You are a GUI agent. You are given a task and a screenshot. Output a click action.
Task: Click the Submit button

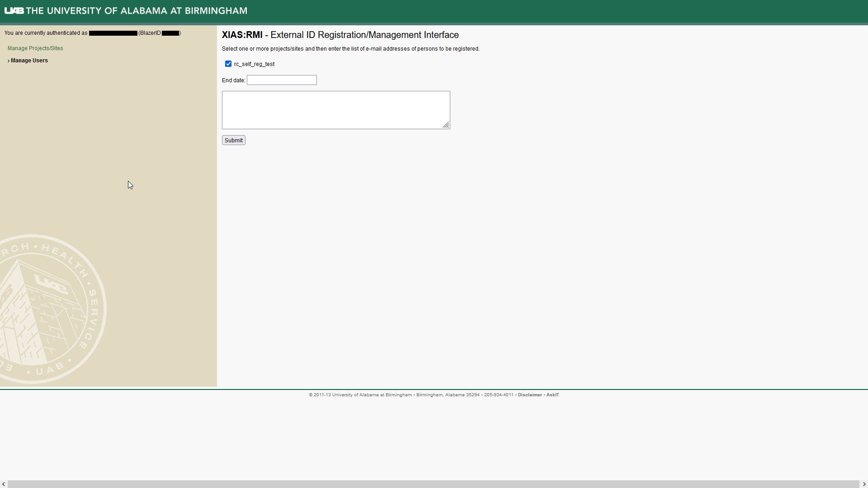pos(234,140)
